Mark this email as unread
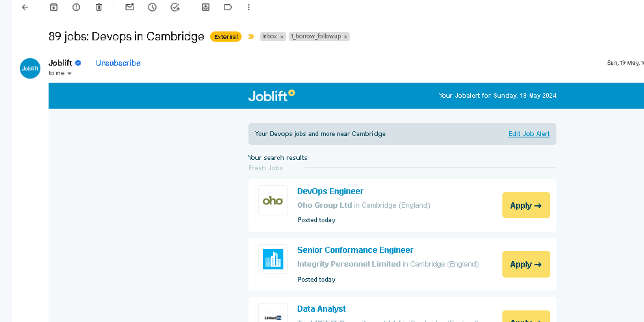 (x=130, y=7)
